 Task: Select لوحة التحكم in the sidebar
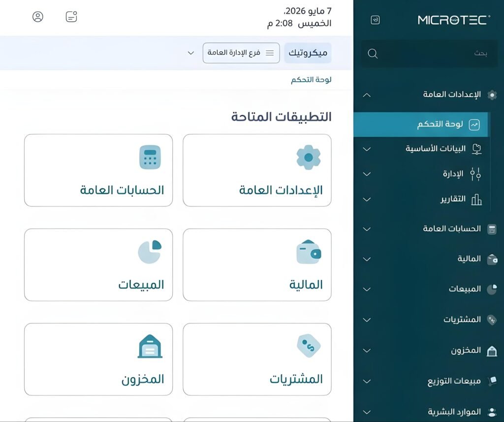(x=420, y=125)
